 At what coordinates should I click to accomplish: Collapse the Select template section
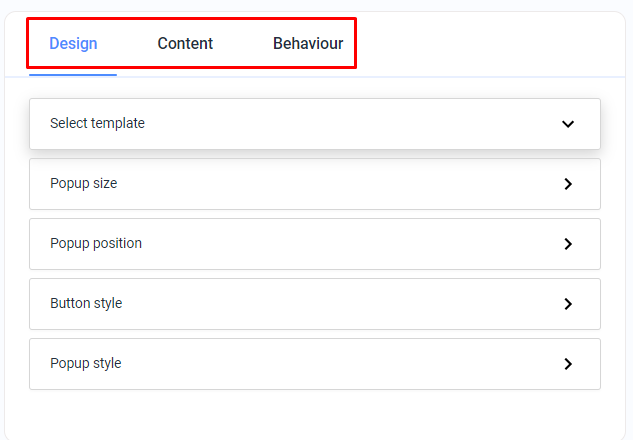(x=315, y=124)
